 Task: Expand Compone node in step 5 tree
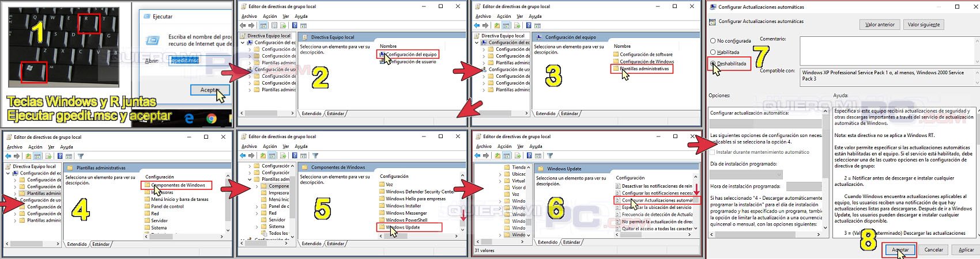point(258,186)
